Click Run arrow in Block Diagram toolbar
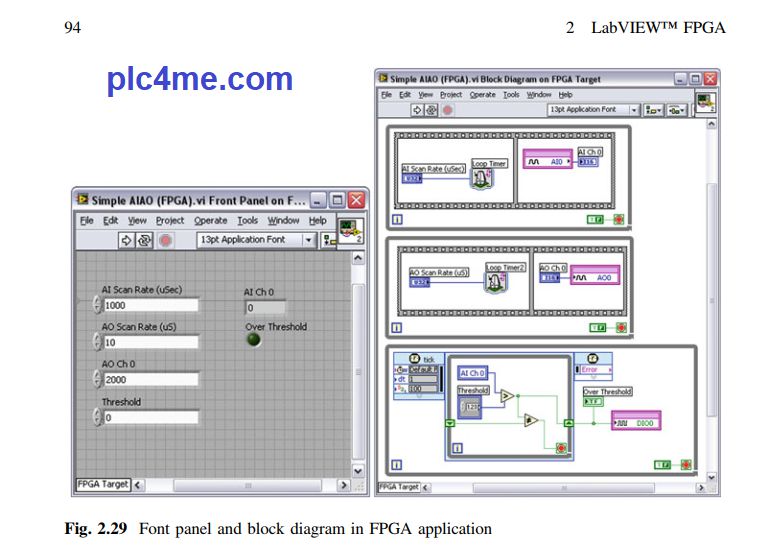Viewport: 762px width, 550px height. (417, 110)
